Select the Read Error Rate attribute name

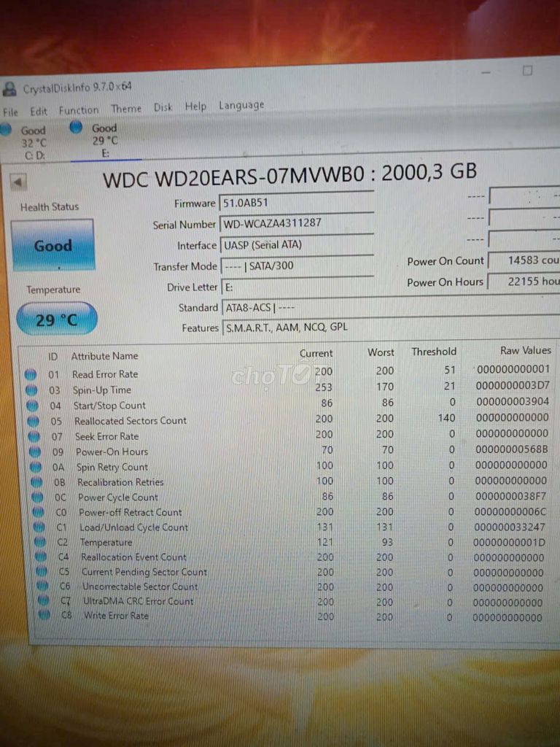105,374
